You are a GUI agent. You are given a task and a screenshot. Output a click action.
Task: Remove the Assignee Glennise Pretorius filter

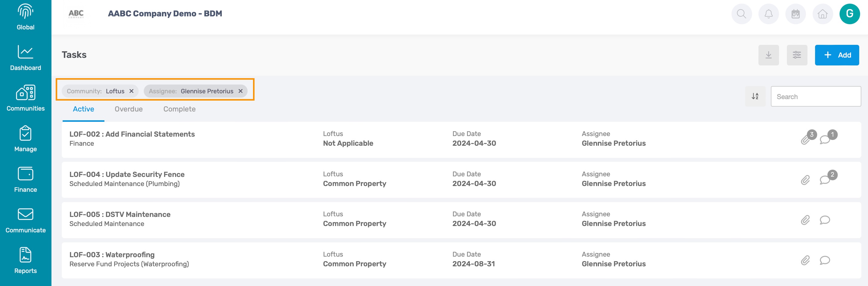tap(241, 91)
